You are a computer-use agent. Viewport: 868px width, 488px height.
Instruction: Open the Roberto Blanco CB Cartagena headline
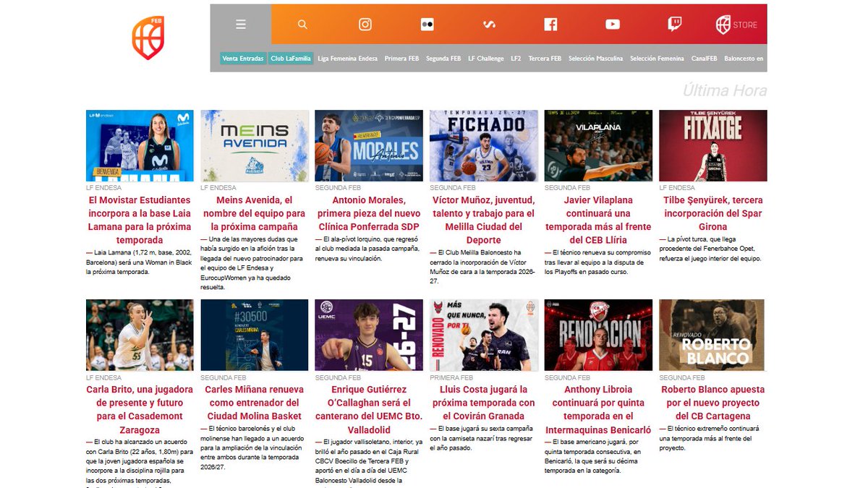(712, 403)
